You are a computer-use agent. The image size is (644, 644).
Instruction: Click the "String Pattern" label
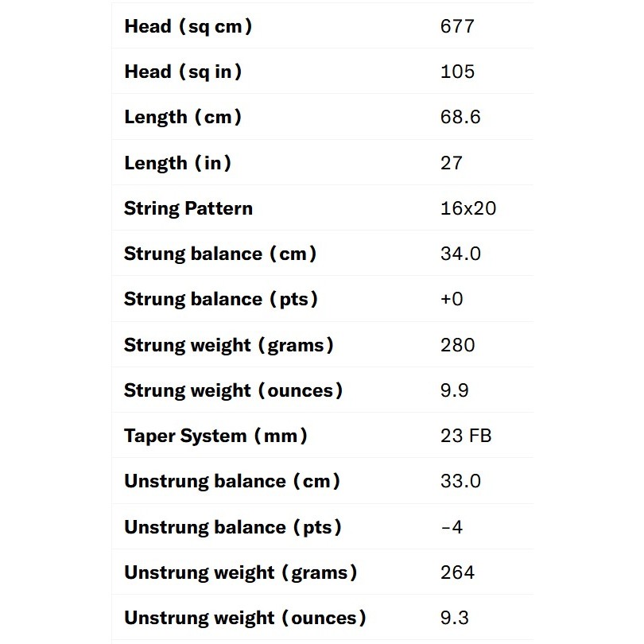pos(188,208)
